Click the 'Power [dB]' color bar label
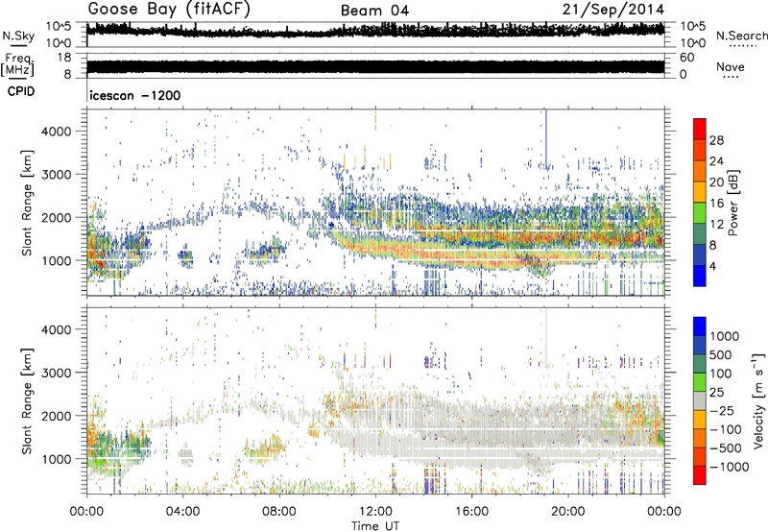 [733, 203]
